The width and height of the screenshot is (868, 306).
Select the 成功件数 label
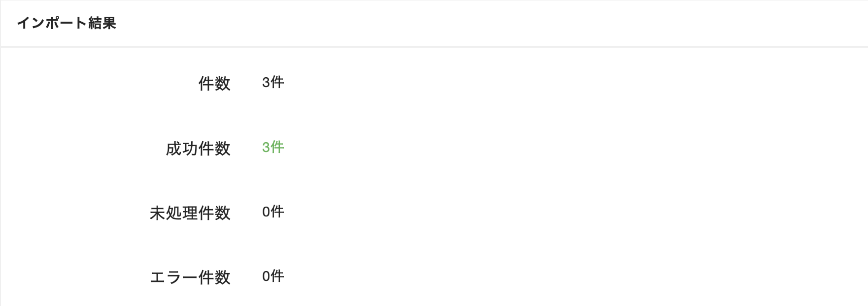pos(198,148)
